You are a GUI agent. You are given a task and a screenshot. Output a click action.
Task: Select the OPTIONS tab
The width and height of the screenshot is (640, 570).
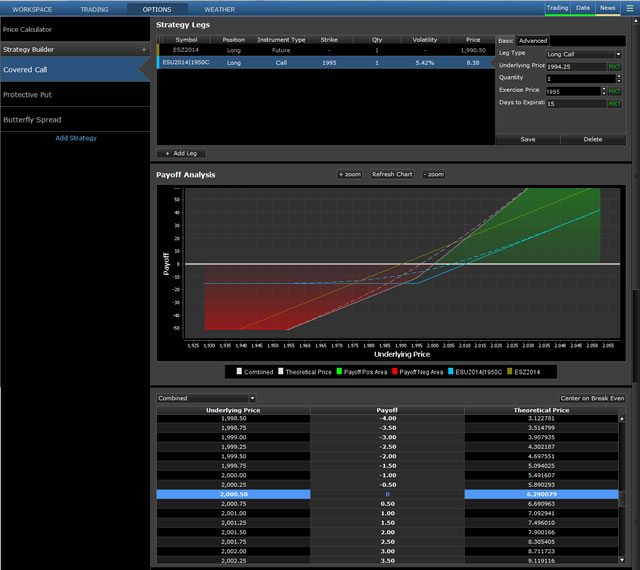[157, 9]
